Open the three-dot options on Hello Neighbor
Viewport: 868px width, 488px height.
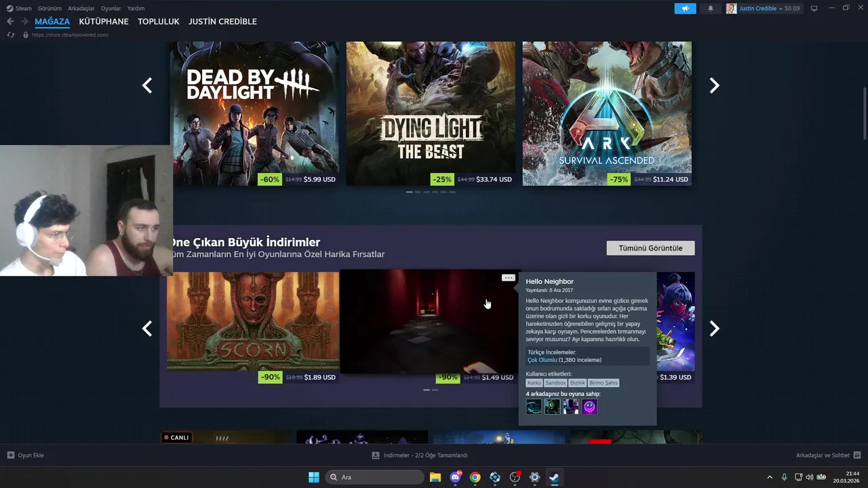[508, 278]
